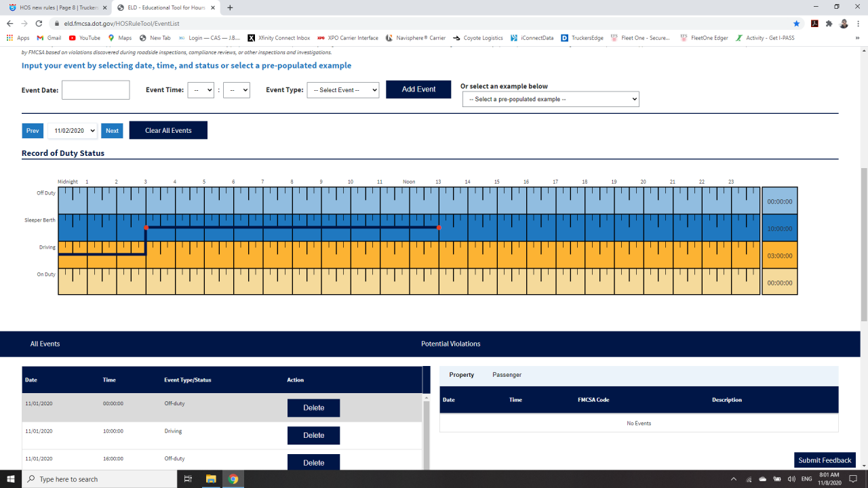This screenshot has height=488, width=868.
Task: Select Potential Violations section header
Action: (451, 344)
